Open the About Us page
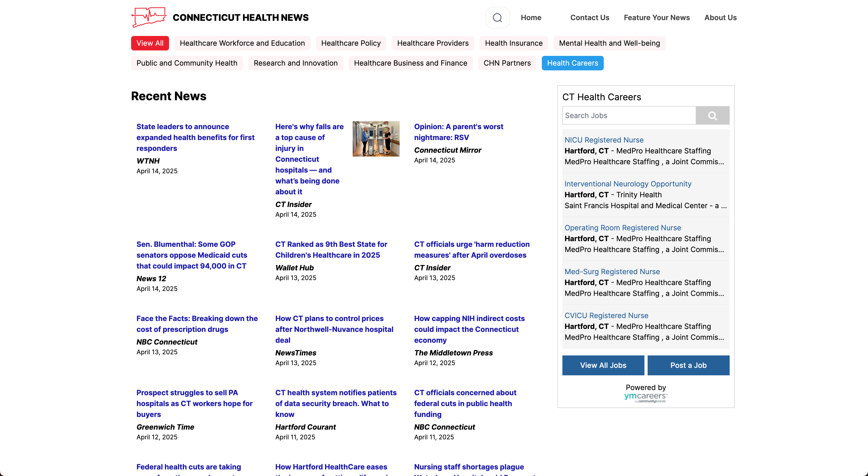Viewport: 868px width, 476px height. pyautogui.click(x=720, y=18)
